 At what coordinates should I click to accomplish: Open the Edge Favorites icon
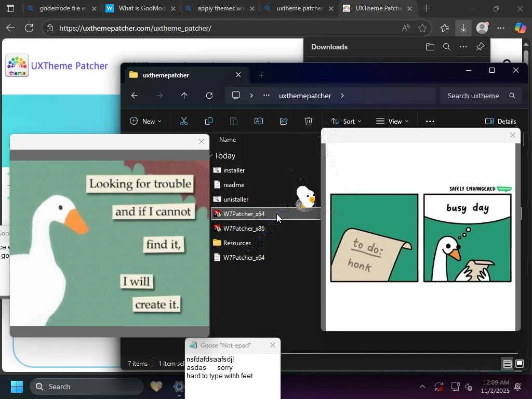445,28
